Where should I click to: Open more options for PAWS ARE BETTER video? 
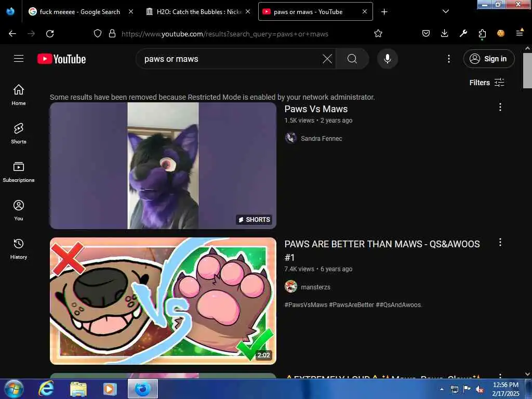pyautogui.click(x=500, y=242)
